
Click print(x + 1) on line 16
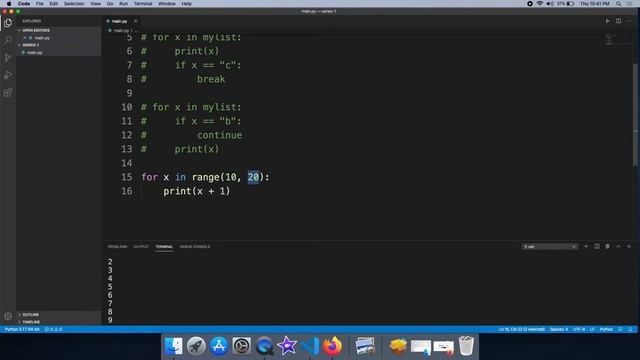pyautogui.click(x=197, y=191)
